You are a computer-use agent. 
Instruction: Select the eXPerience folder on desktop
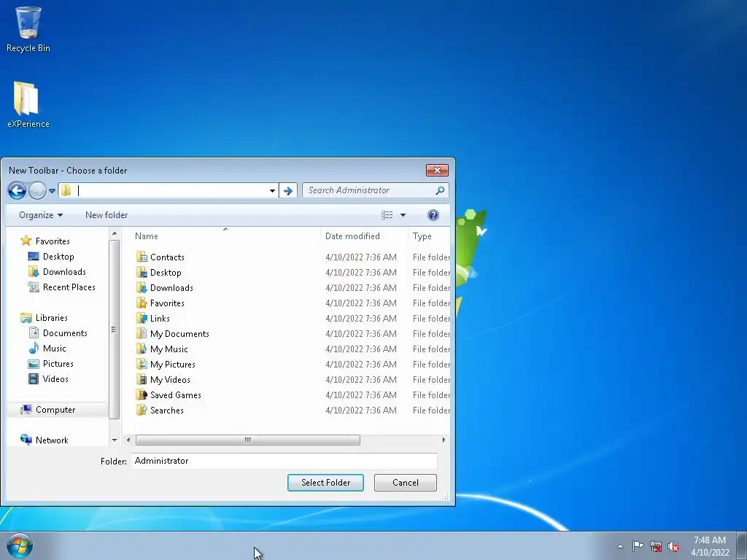(28, 105)
